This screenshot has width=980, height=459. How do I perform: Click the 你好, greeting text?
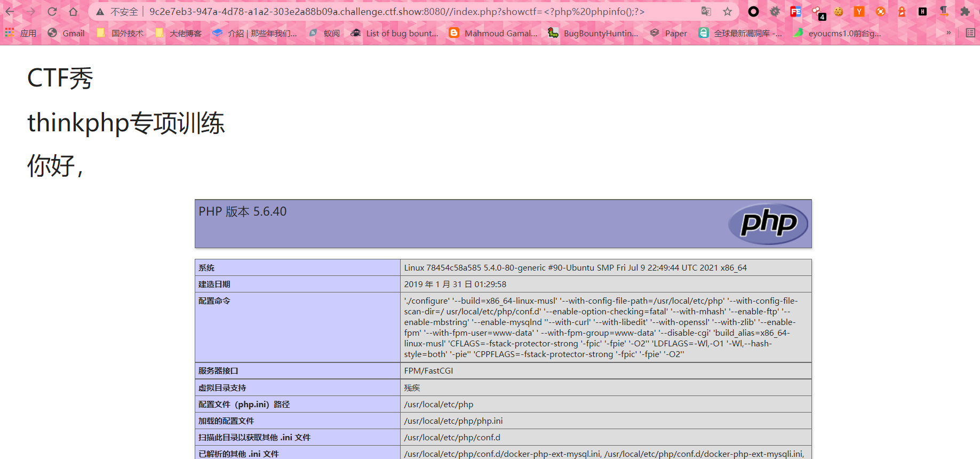(55, 166)
